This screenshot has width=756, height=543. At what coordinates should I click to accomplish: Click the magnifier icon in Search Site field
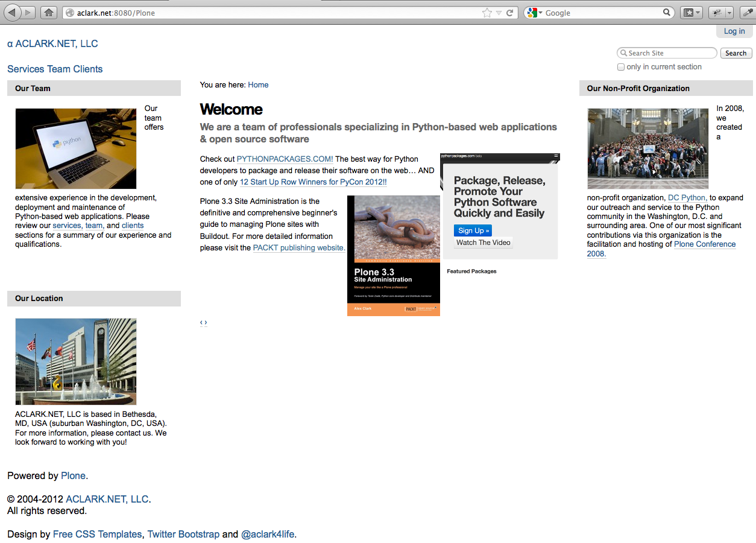(x=623, y=53)
